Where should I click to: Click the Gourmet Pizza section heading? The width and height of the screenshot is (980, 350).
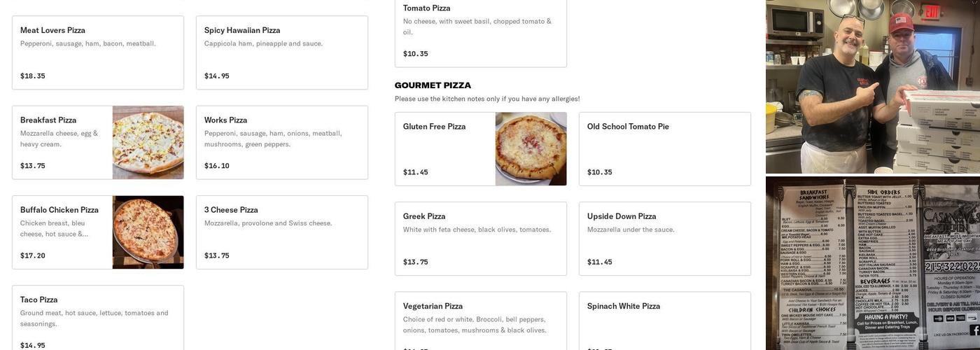coord(433,85)
